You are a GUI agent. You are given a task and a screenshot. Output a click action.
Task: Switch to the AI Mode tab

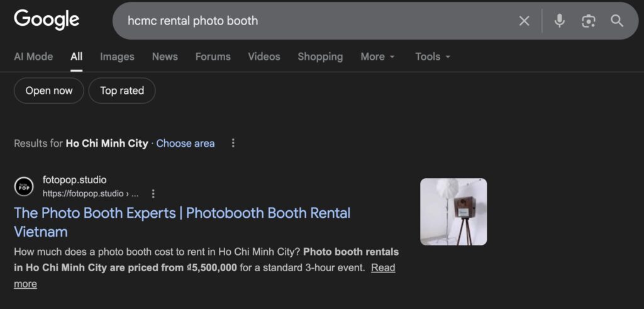[x=33, y=57]
